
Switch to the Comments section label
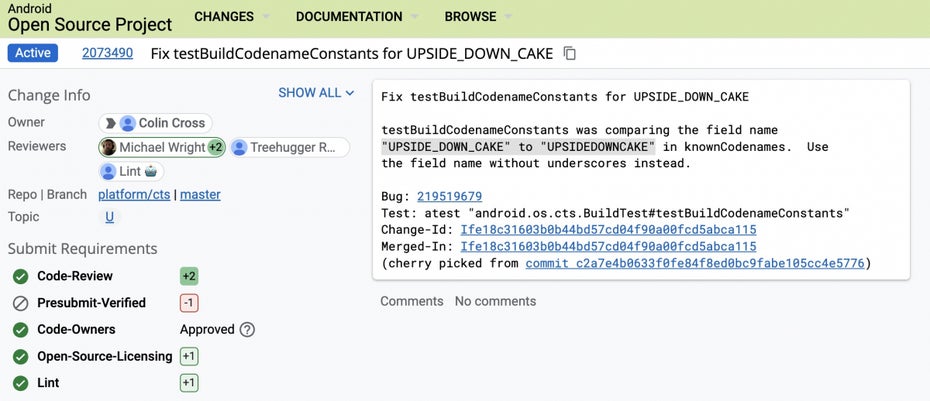tap(412, 301)
